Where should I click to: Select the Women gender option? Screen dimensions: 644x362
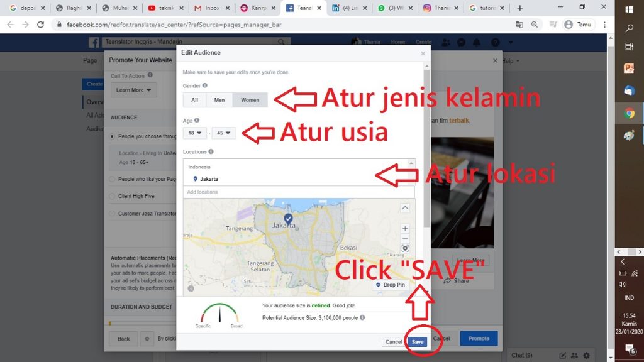(250, 100)
